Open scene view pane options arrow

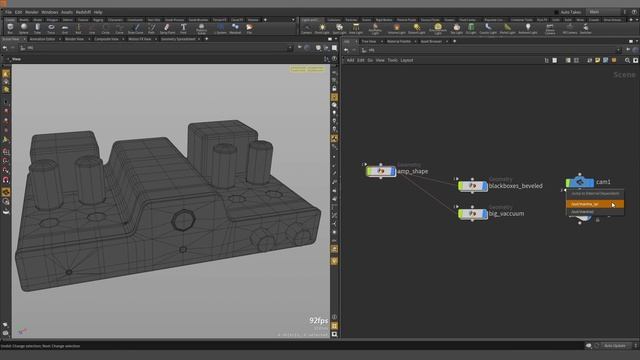pos(336,39)
